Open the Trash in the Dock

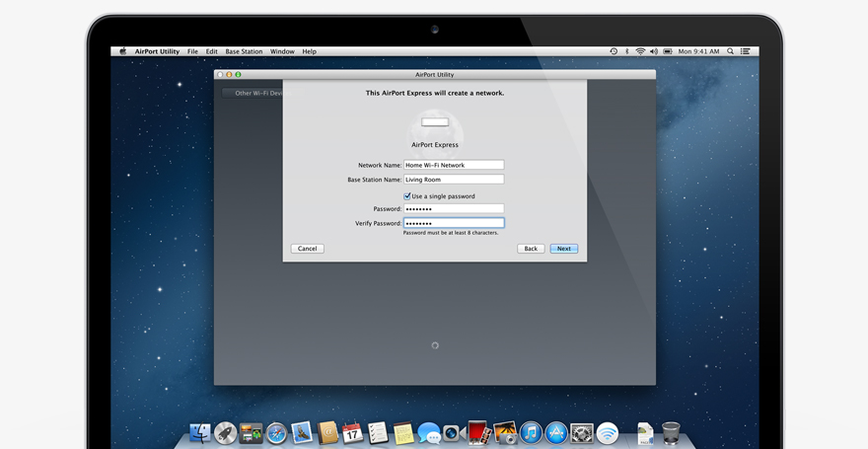point(671,433)
